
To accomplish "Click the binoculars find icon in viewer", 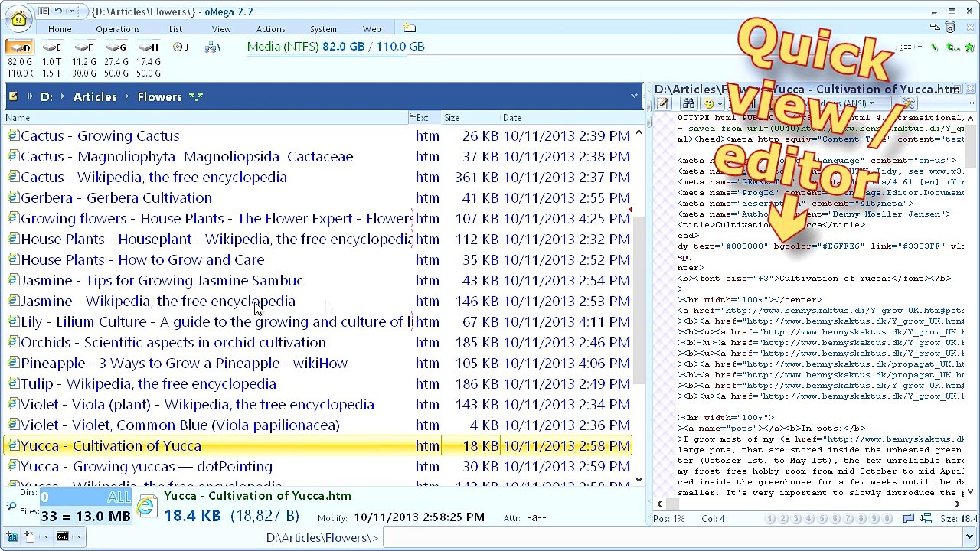I will (x=689, y=104).
